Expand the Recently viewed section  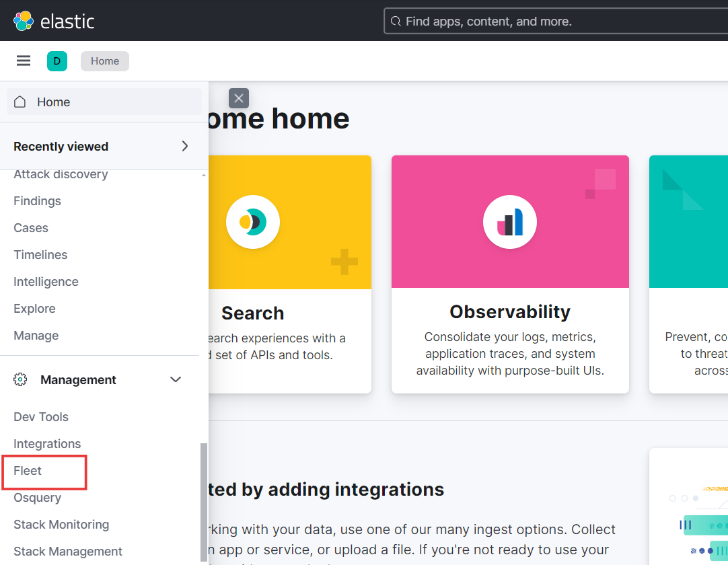pyautogui.click(x=185, y=146)
